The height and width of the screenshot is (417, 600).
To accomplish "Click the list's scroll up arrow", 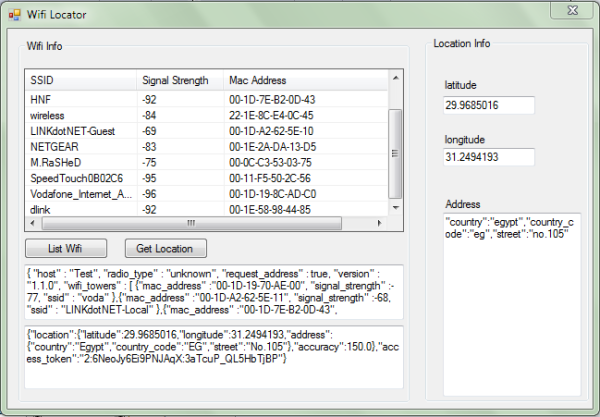I will [396, 78].
